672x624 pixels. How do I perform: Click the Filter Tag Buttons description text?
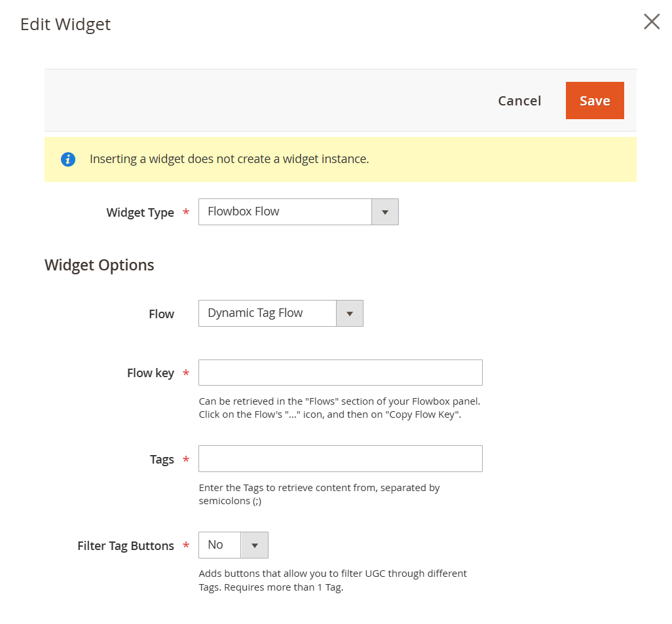(x=333, y=580)
